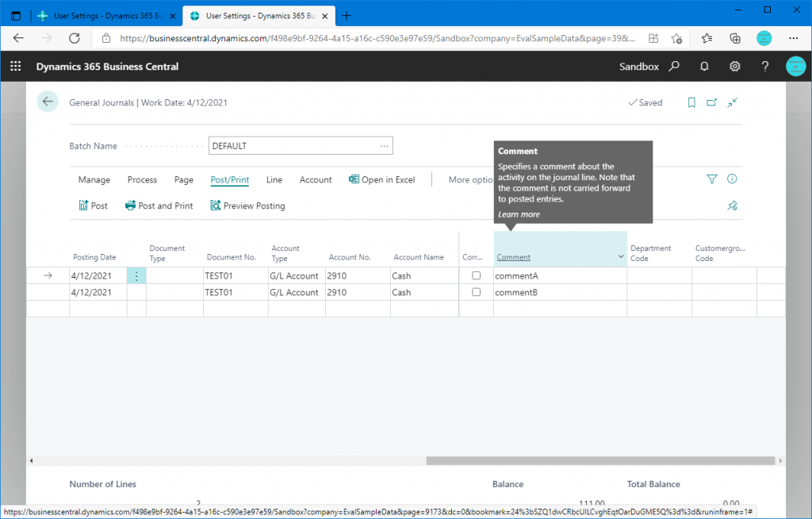Toggle Correction checkbox for commentB row
This screenshot has height=519, width=812.
click(476, 292)
